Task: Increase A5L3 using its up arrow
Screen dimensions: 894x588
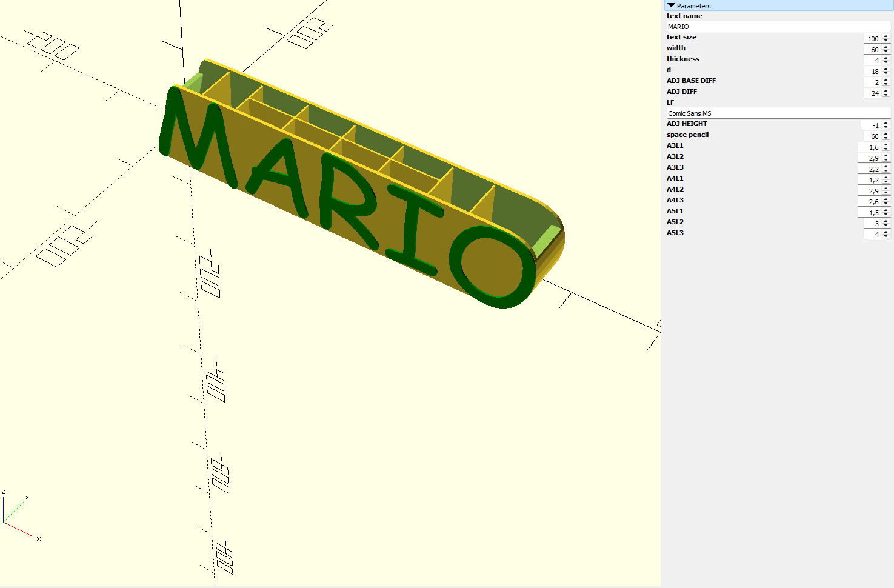Action: 886,232
